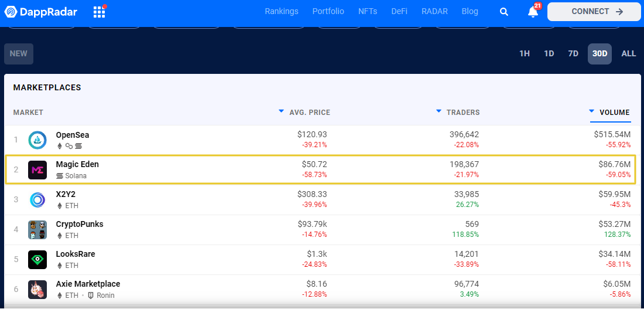Click the Solana chain icon under OpenSea
The image size is (644, 309).
(x=78, y=146)
